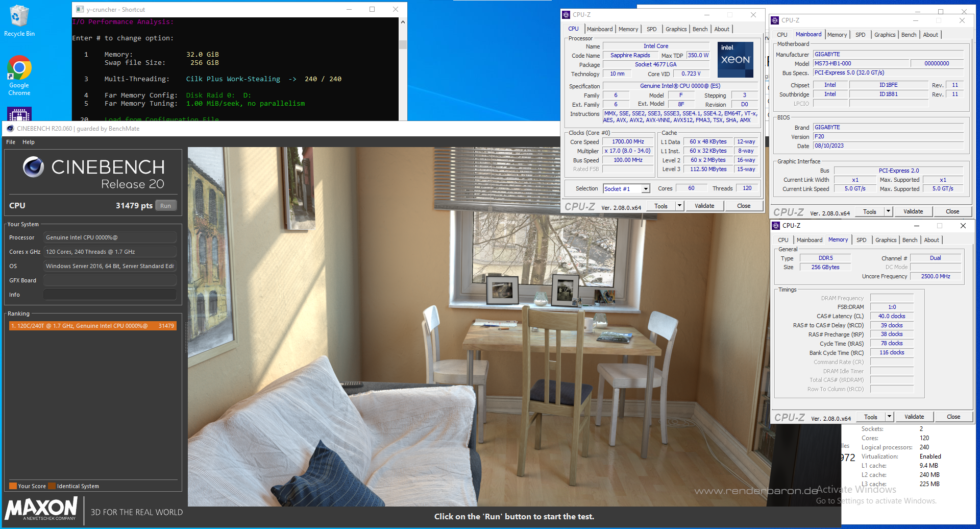Click the CAS# Latency 40.0 clocks value
Viewport: 980px width, 529px height.
pyautogui.click(x=892, y=316)
